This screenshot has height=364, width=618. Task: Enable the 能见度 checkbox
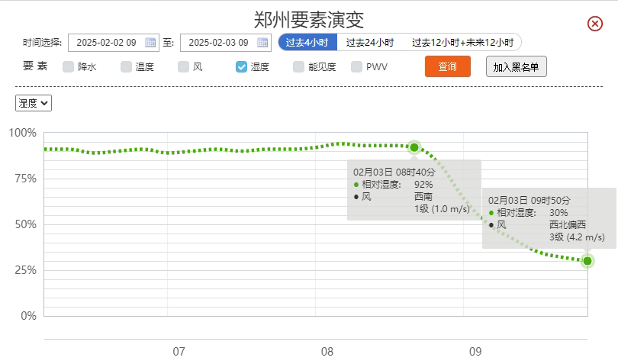[x=299, y=67]
